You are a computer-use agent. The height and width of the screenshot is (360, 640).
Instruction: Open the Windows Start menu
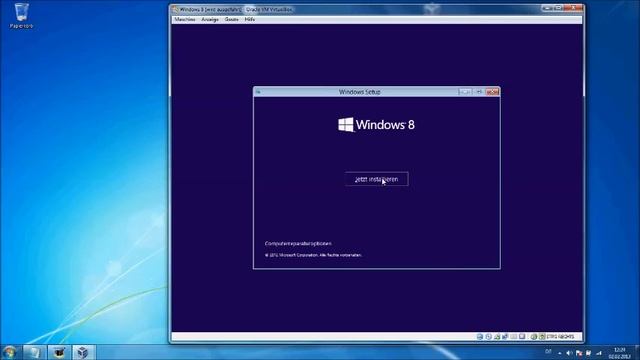tap(9, 352)
